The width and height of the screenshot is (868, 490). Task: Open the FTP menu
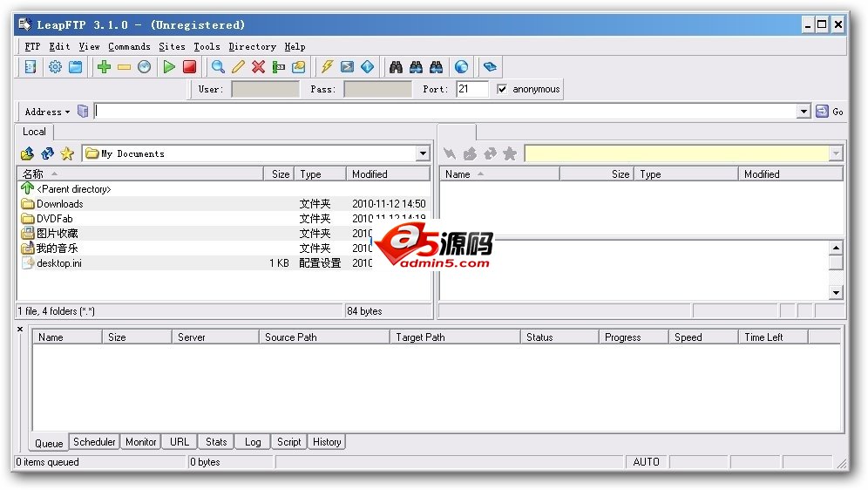click(x=32, y=46)
